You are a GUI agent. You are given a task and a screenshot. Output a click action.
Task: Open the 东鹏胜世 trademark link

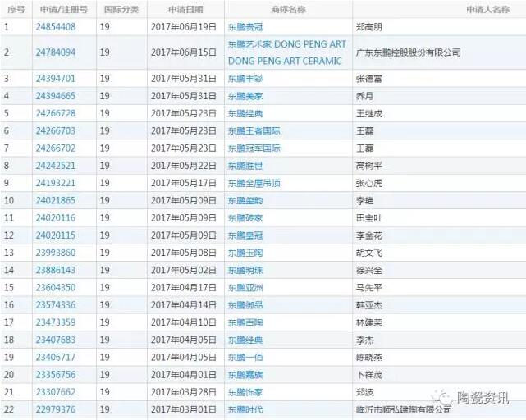point(245,166)
